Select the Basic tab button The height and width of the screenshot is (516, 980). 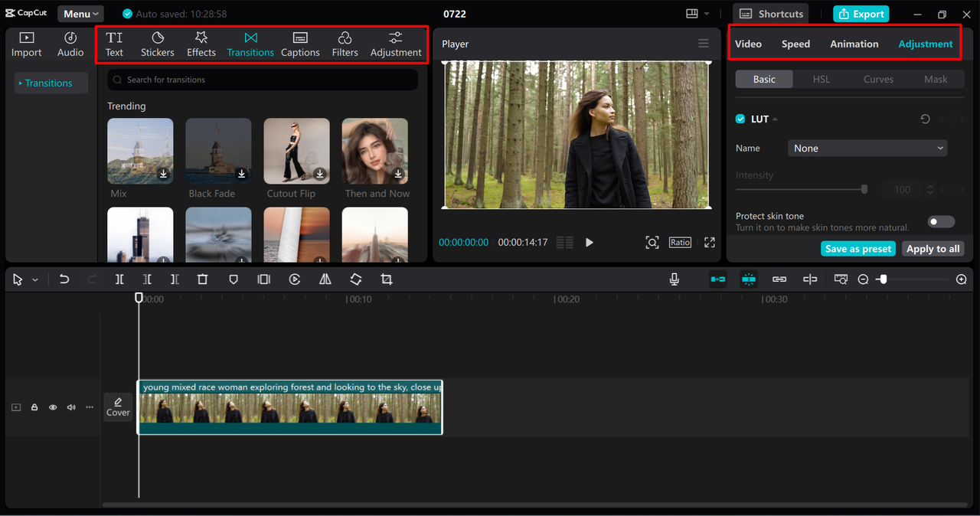pos(764,80)
